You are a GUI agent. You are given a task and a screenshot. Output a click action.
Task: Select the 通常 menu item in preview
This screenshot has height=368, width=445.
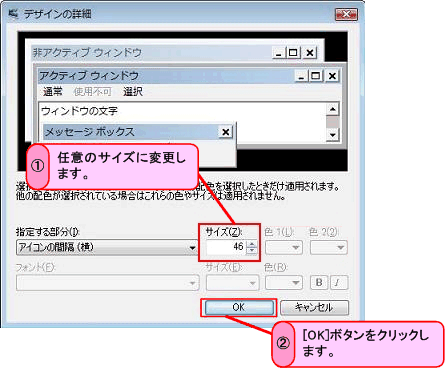click(53, 91)
